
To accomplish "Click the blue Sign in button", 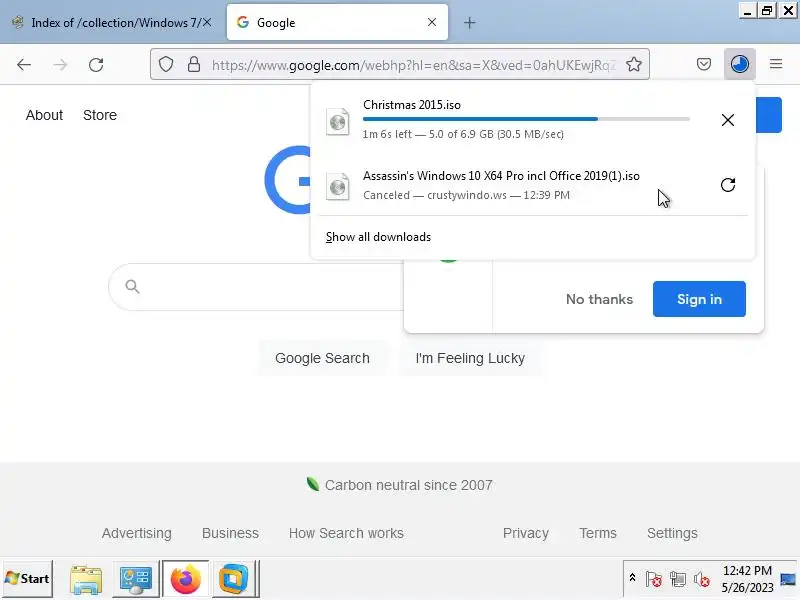I will (x=699, y=299).
